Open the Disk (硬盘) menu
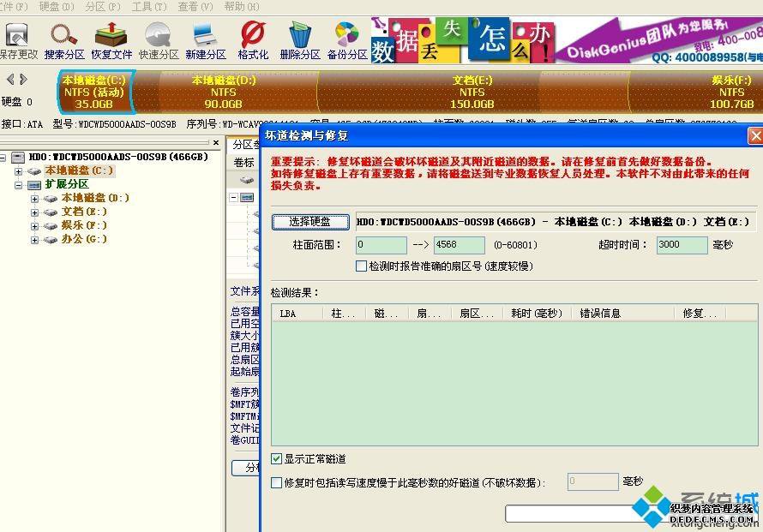This screenshot has height=532, width=763. [57, 6]
